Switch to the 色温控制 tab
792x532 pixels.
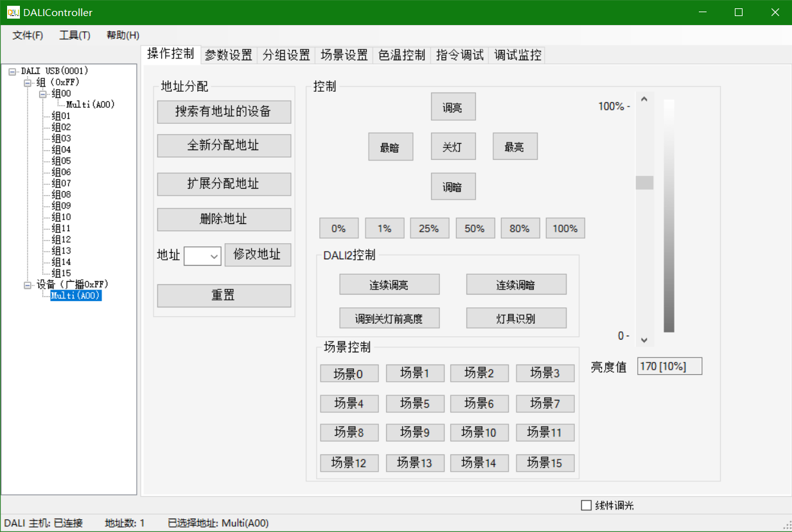(x=401, y=55)
